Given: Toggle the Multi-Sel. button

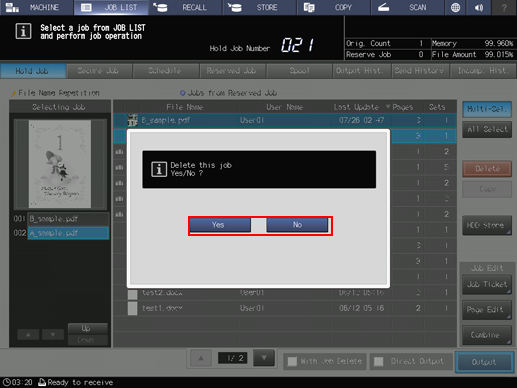Looking at the screenshot, I should click(487, 109).
